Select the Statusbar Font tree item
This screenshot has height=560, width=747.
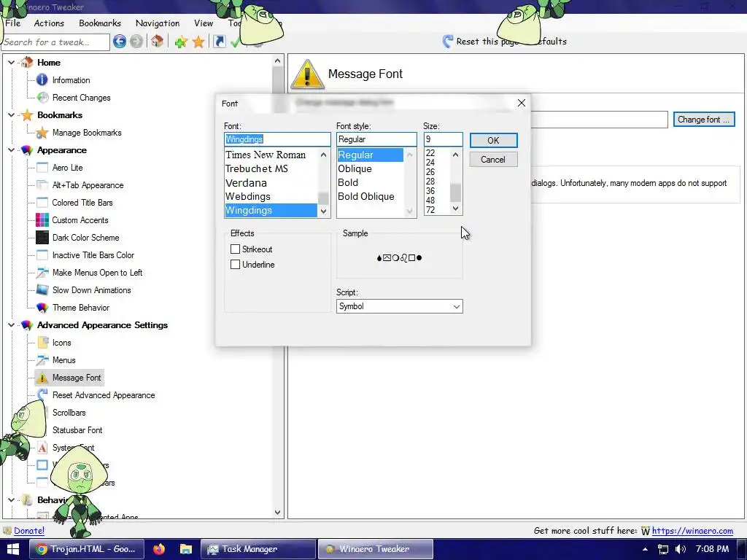click(77, 430)
